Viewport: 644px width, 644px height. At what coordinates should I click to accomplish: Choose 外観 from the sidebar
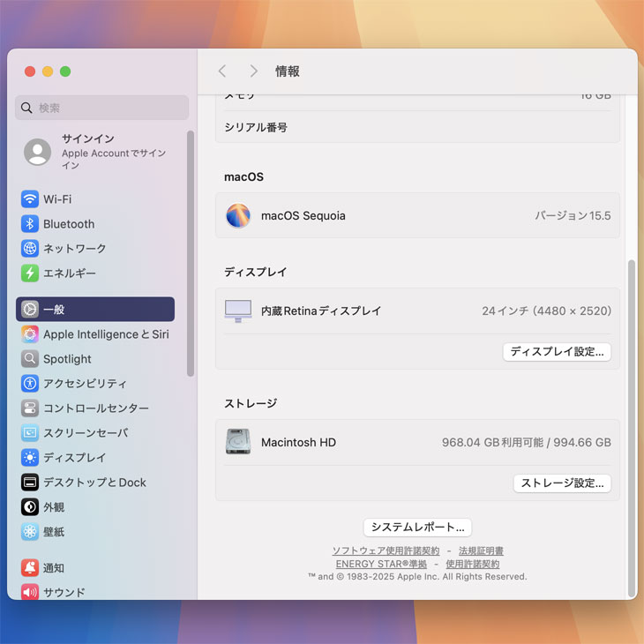(54, 507)
